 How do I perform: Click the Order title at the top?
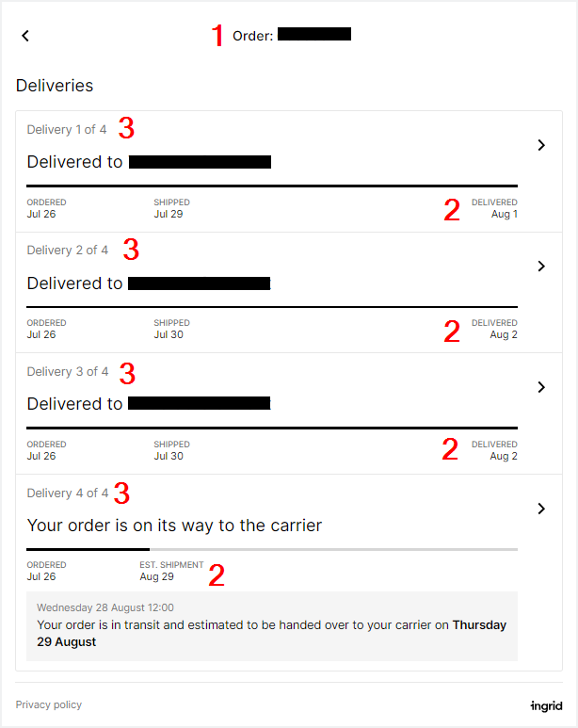click(253, 36)
